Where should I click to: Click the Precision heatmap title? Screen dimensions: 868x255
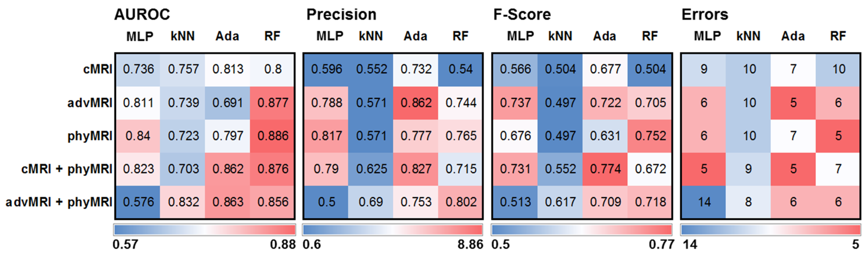coord(341,15)
